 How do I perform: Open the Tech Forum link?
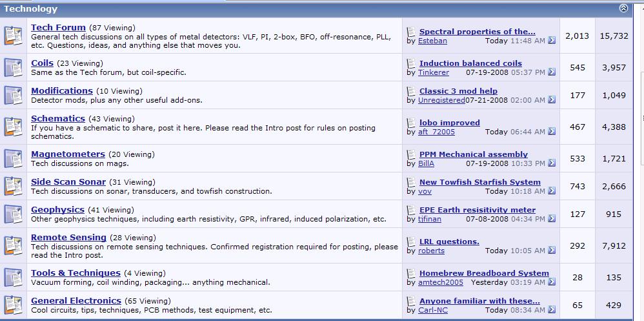[58, 28]
